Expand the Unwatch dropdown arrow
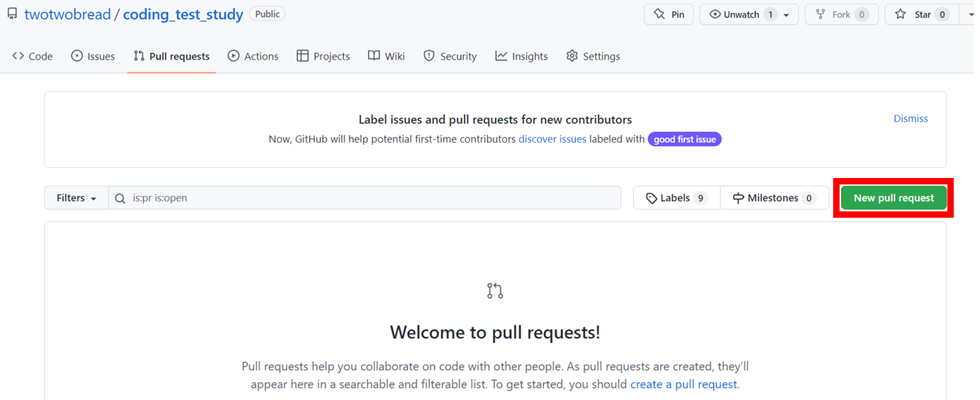The width and height of the screenshot is (980, 400). [x=786, y=15]
